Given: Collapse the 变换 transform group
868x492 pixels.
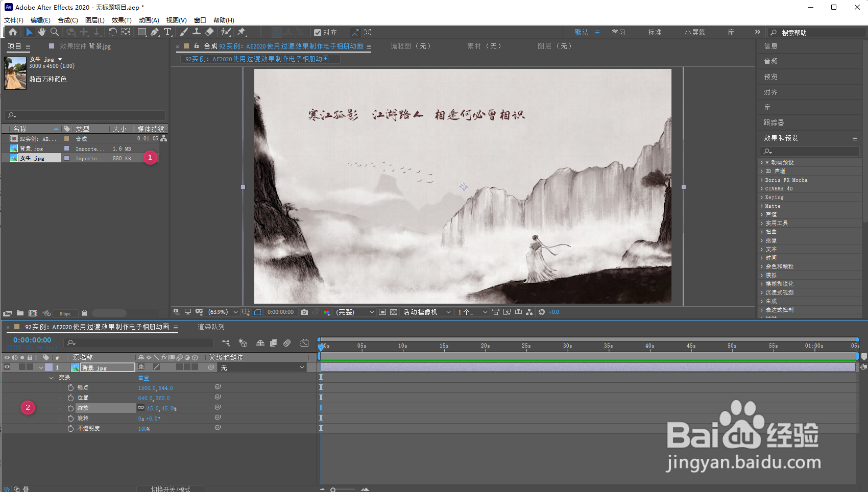Looking at the screenshot, I should tap(52, 378).
